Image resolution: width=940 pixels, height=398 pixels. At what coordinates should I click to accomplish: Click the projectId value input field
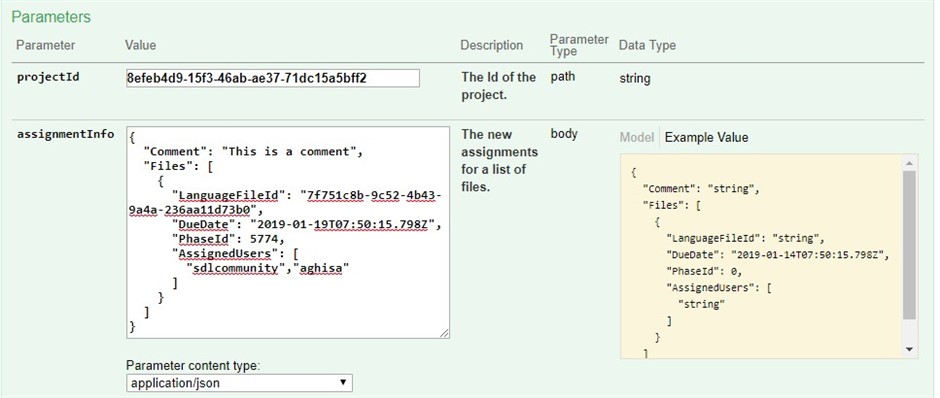(273, 78)
